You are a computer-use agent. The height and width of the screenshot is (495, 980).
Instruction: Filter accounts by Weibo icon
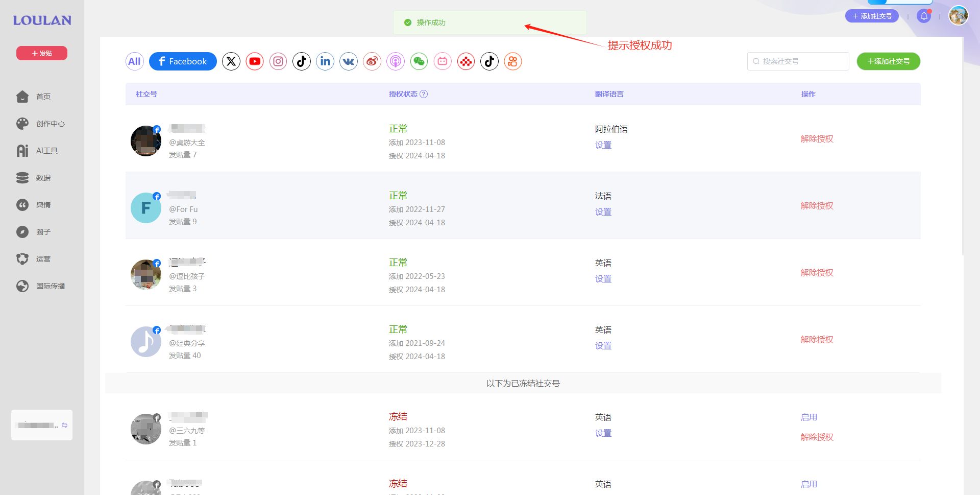pos(372,61)
